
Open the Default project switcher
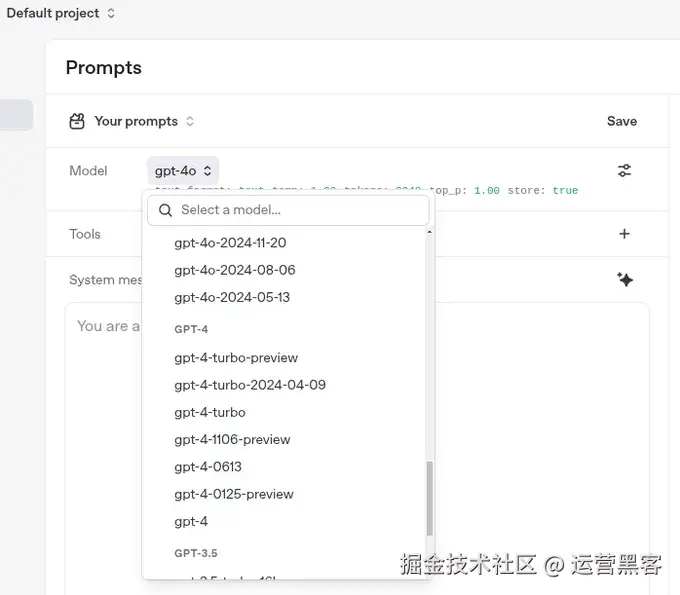(60, 13)
